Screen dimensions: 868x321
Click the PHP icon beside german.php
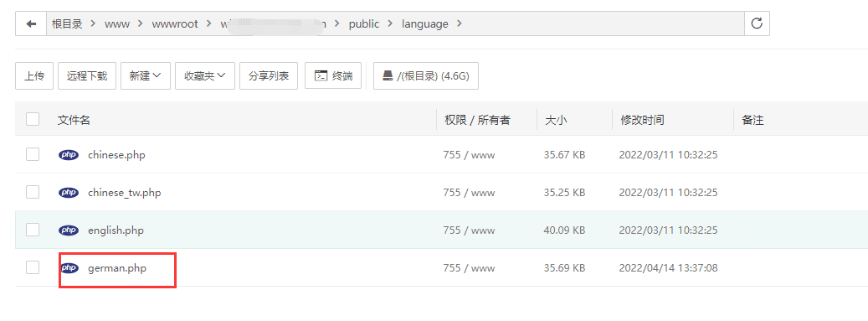pos(69,267)
